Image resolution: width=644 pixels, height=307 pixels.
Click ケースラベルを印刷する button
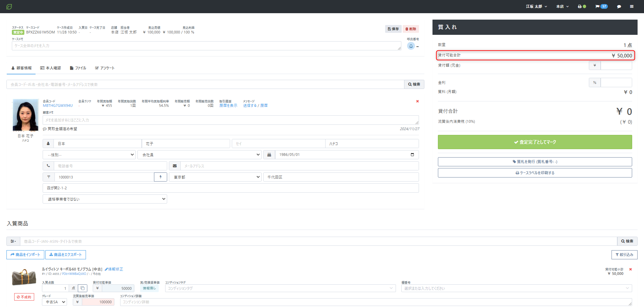tap(535, 173)
